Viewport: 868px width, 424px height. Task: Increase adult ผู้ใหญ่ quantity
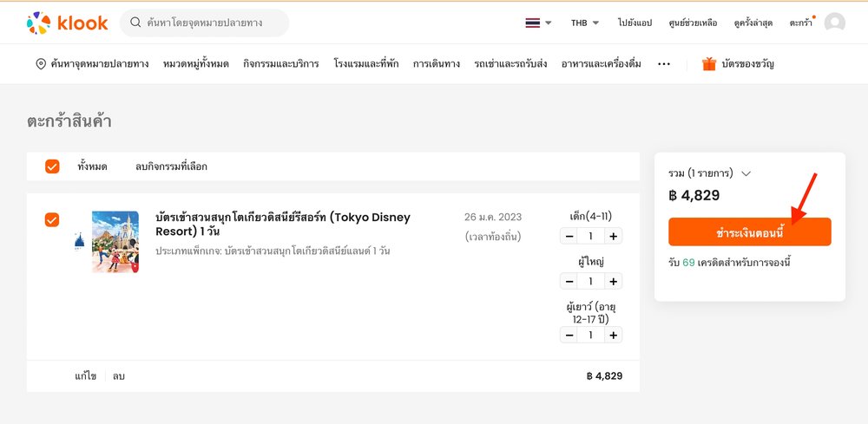click(614, 282)
